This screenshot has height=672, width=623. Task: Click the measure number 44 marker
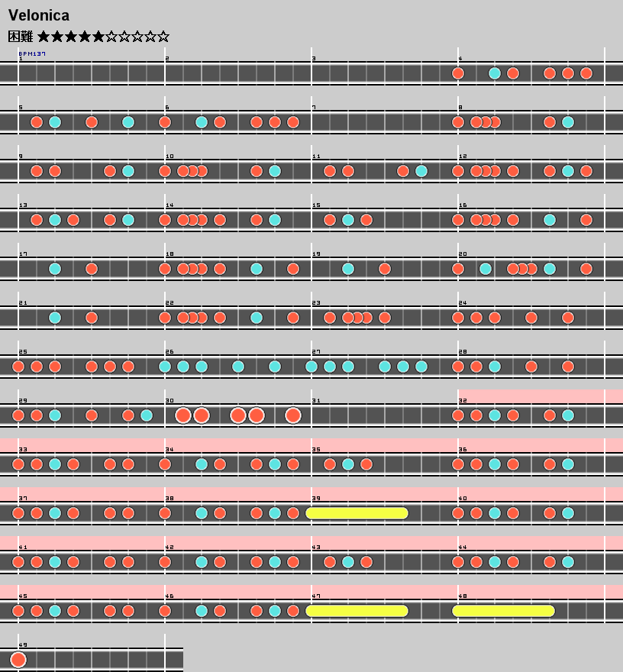click(463, 548)
